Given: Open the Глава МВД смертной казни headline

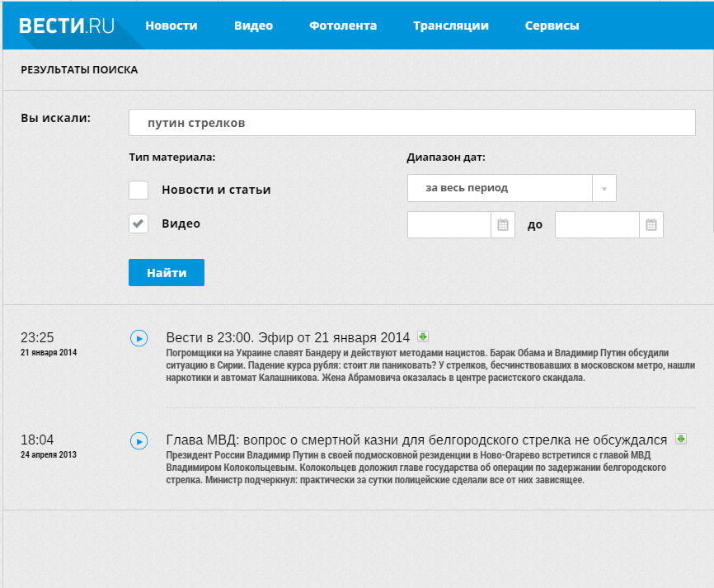Looking at the screenshot, I should (416, 440).
